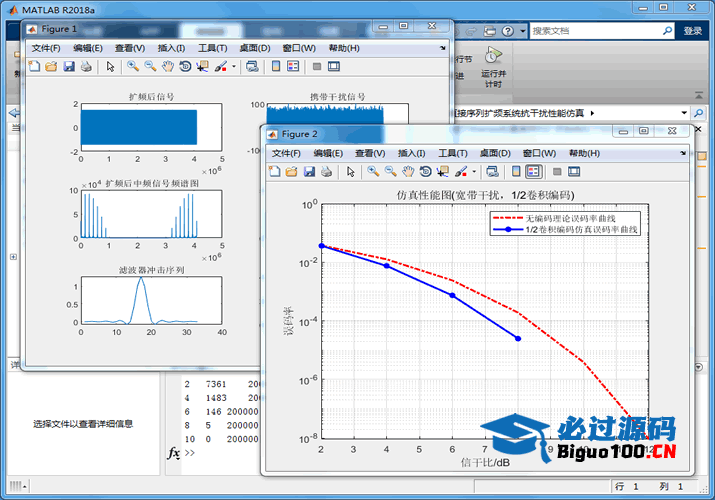Toggle Insert Colorbar in Figure 2 toolbar
Viewport: 715px width, 500px height.
coord(516,172)
